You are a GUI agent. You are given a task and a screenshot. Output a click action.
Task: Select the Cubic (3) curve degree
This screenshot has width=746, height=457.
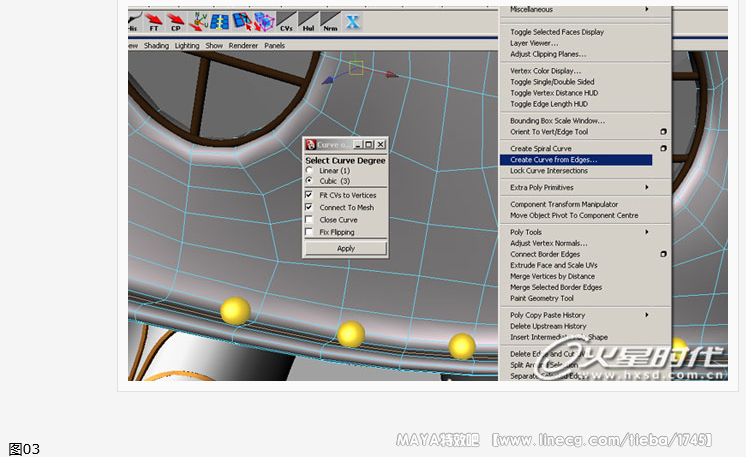[x=309, y=181]
